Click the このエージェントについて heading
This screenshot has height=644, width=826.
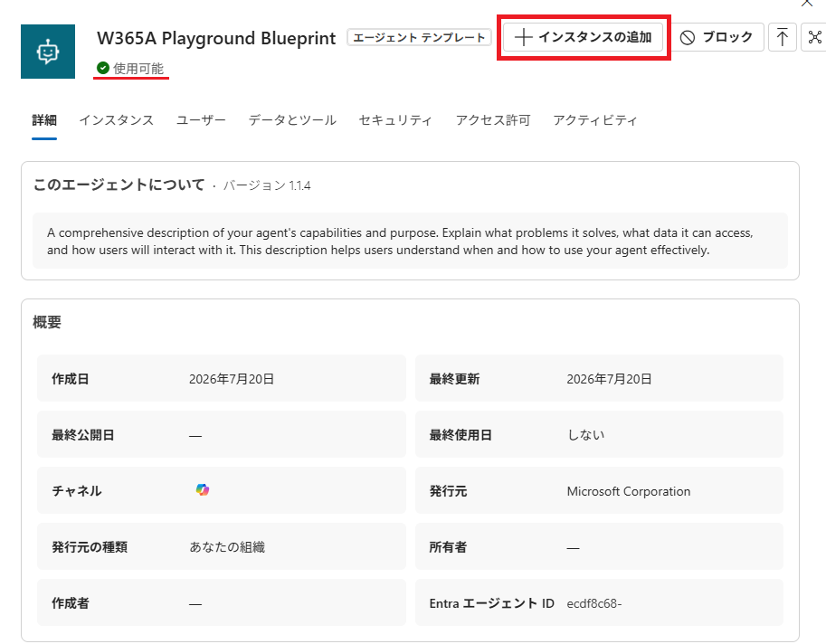pos(119,185)
